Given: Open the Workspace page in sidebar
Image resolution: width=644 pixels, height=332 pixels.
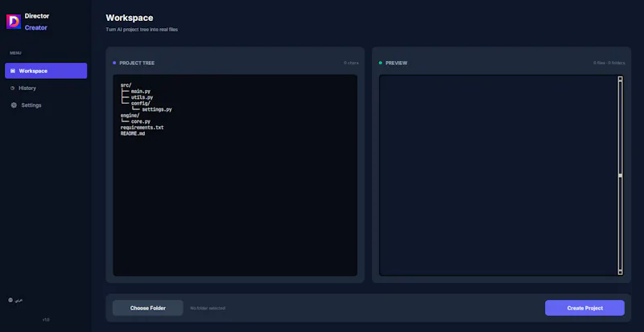Looking at the screenshot, I should pos(46,71).
